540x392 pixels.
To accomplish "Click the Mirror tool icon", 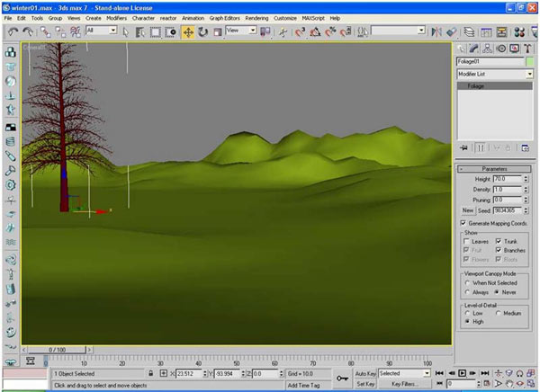I will tap(436, 32).
